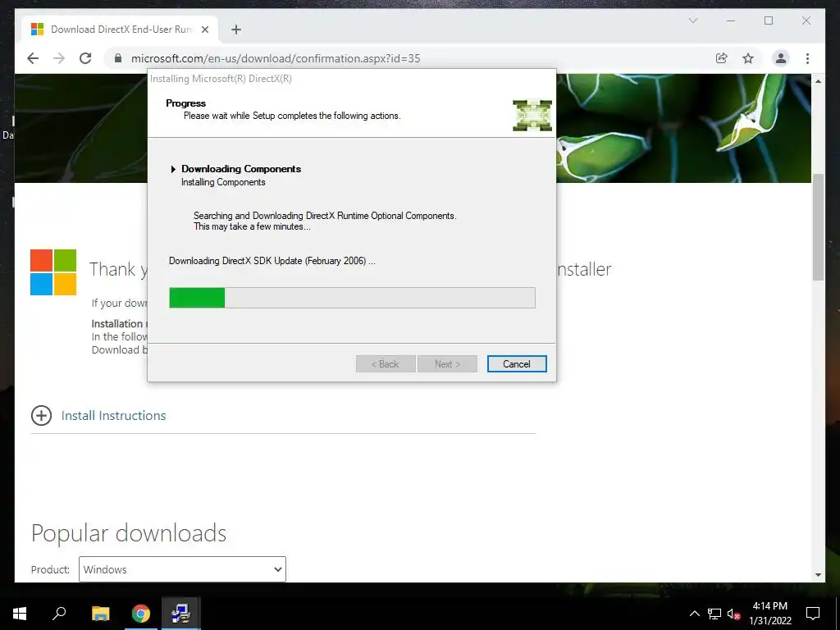Screen dimensions: 840x630
Task: Reload the Microsoft download page
Action: tap(85, 58)
